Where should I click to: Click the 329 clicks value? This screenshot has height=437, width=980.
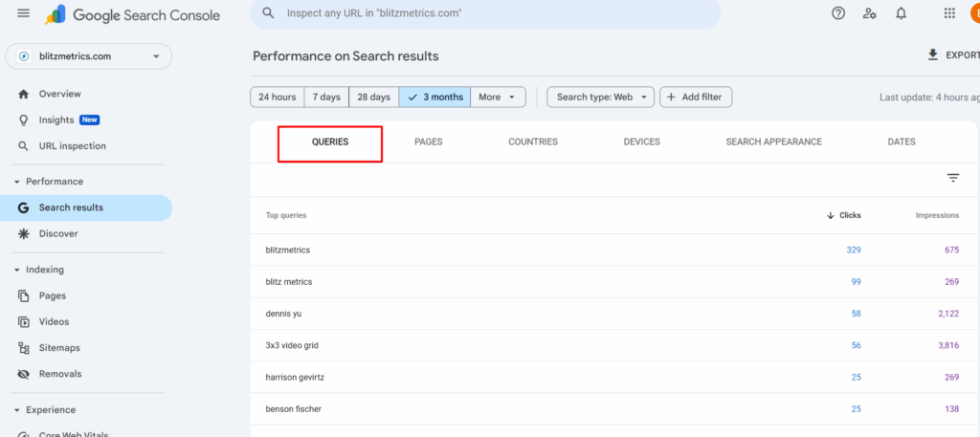point(854,251)
